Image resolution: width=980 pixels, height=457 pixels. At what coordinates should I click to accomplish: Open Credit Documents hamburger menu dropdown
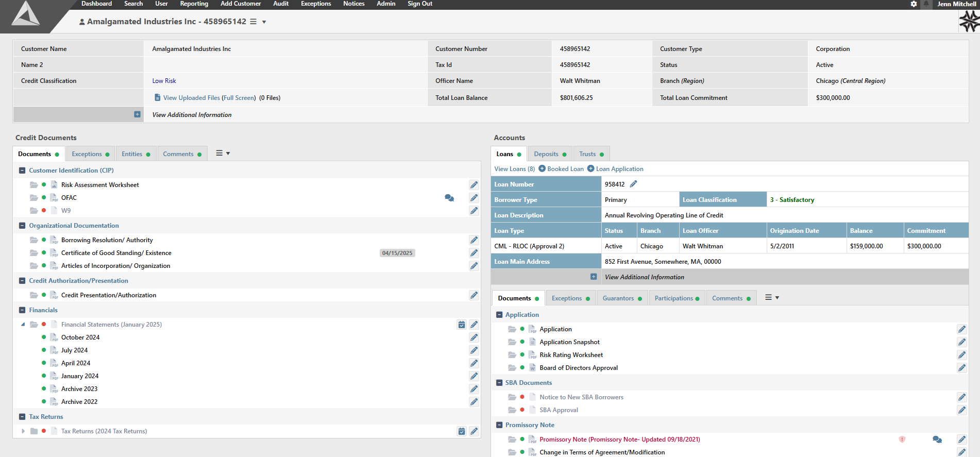coord(223,154)
